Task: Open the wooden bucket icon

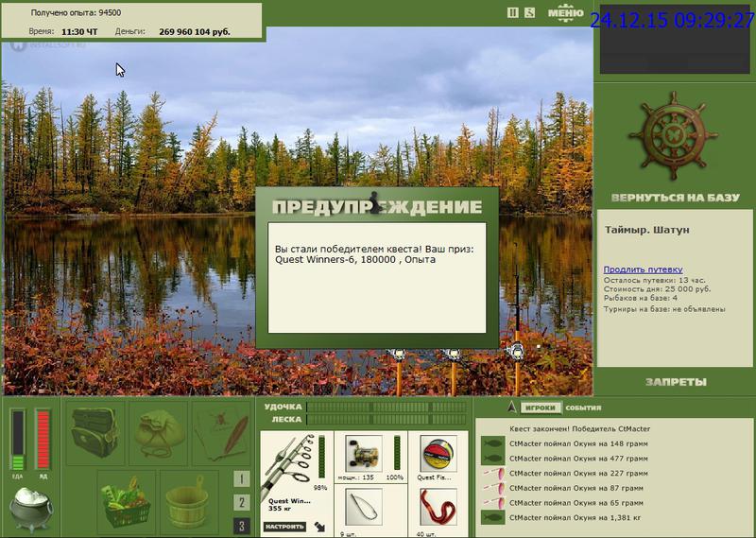Action: [x=188, y=502]
